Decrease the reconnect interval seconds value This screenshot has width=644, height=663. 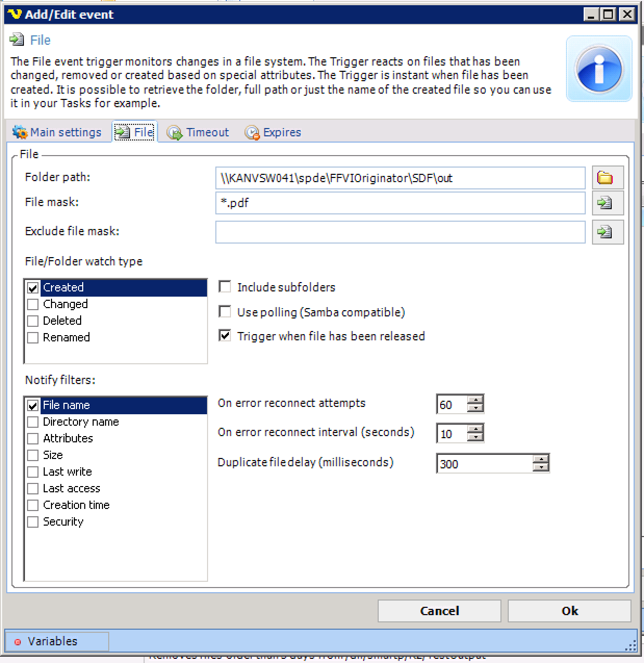(475, 438)
